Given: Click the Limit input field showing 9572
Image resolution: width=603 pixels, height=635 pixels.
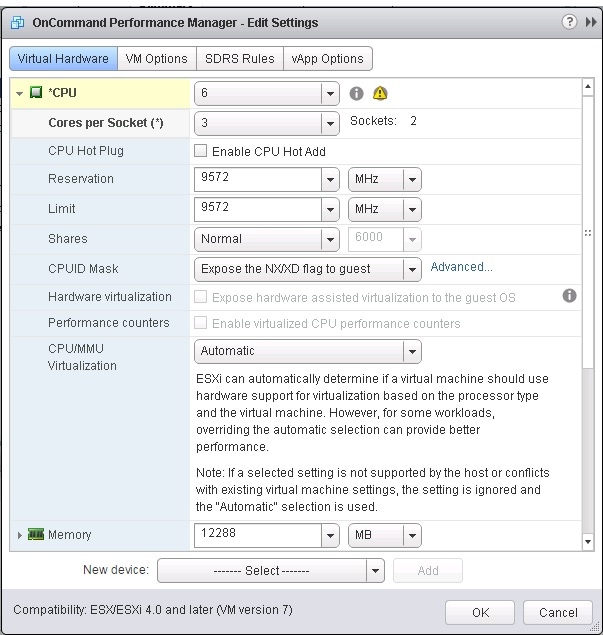Looking at the screenshot, I should [x=258, y=209].
